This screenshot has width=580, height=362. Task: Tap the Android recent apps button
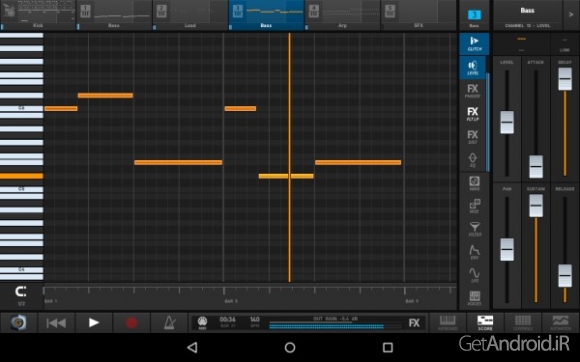tap(388, 347)
